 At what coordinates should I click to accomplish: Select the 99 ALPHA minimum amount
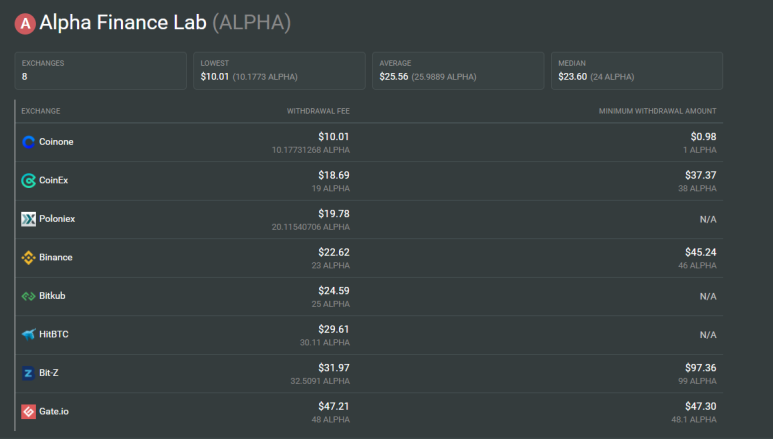(x=697, y=381)
